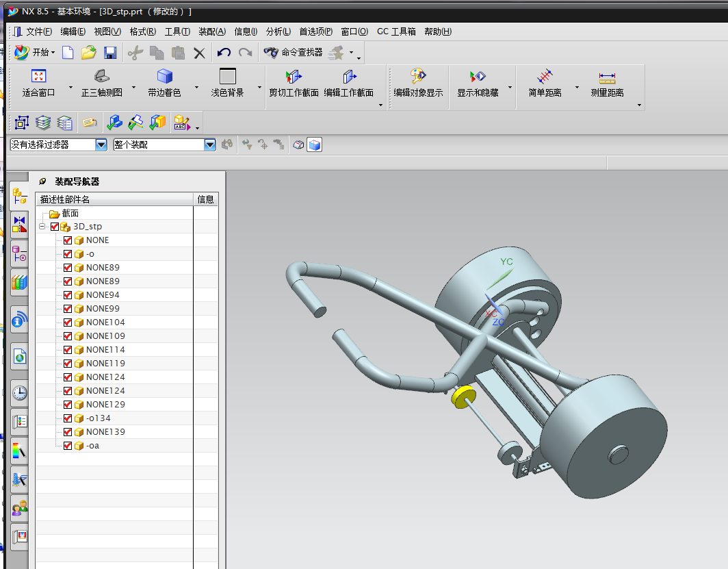Toggle checkbox for 3D_stp assembly
This screenshot has height=569, width=728.
[55, 227]
